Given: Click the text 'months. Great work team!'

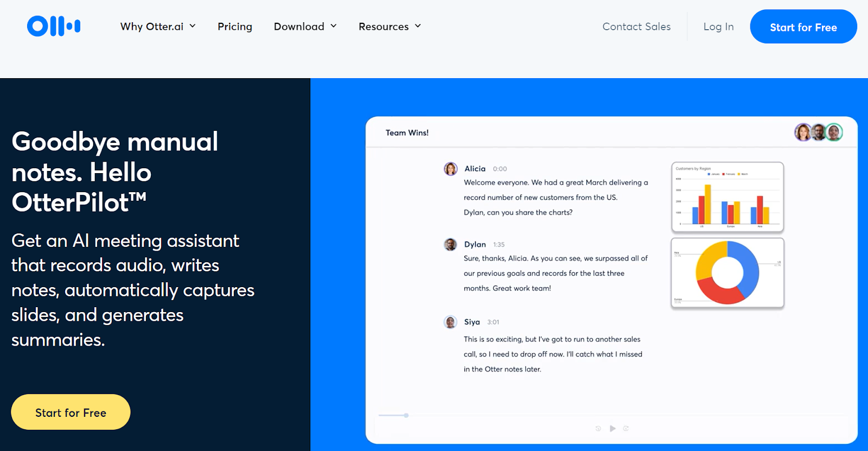Looking at the screenshot, I should pyautogui.click(x=507, y=288).
